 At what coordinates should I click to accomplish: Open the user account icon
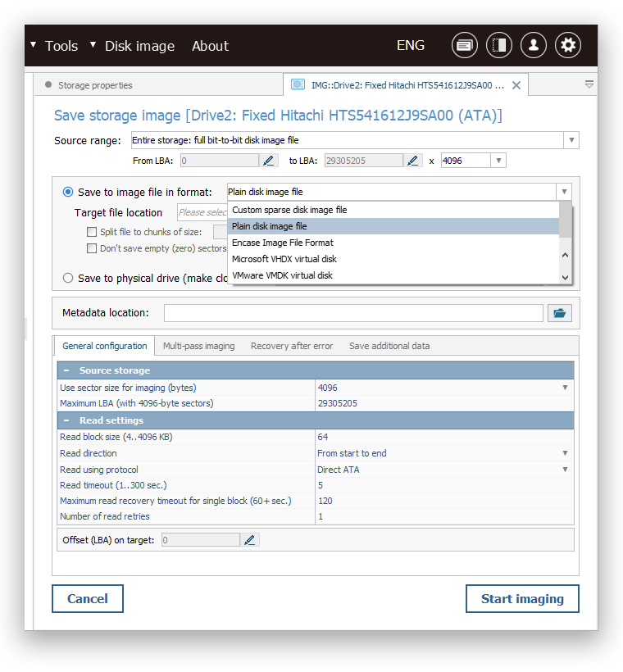click(533, 45)
